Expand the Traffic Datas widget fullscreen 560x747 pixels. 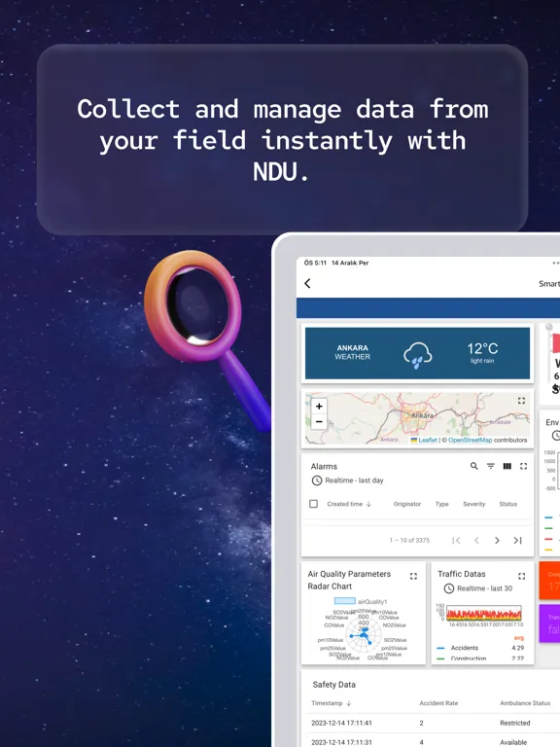(x=521, y=576)
